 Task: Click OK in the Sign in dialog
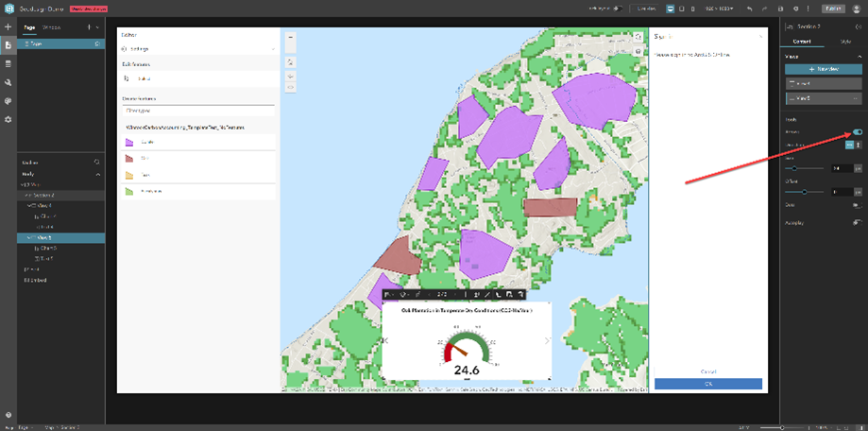tap(708, 384)
